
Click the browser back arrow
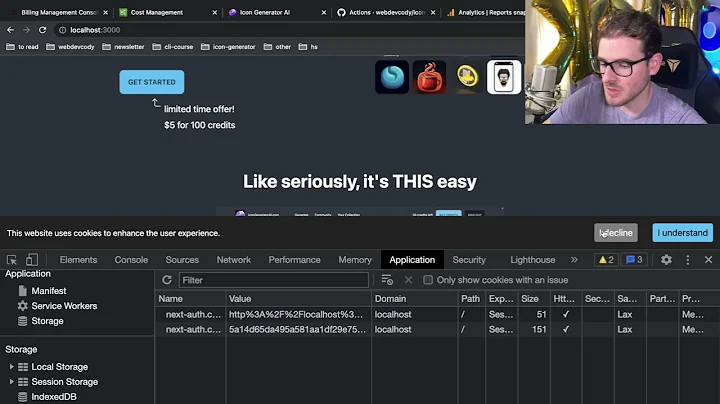tap(10, 30)
